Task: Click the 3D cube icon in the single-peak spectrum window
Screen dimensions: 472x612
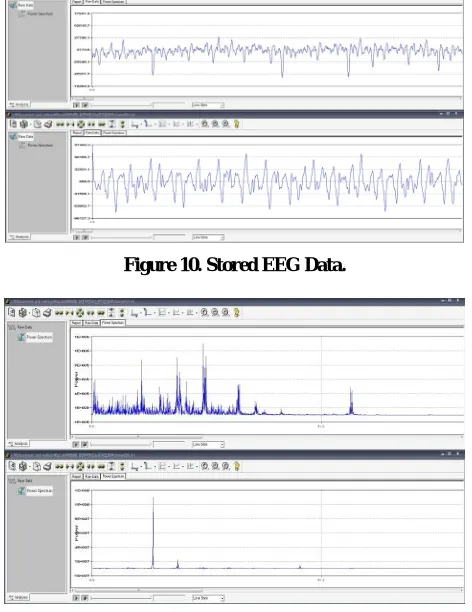Action: (23, 466)
